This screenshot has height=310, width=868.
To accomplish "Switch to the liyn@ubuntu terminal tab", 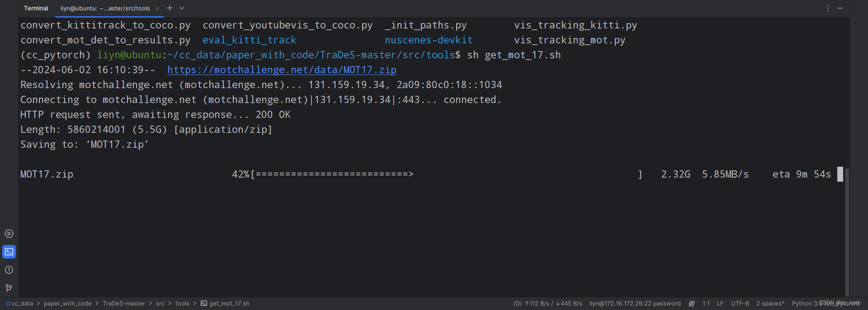I will point(105,8).
